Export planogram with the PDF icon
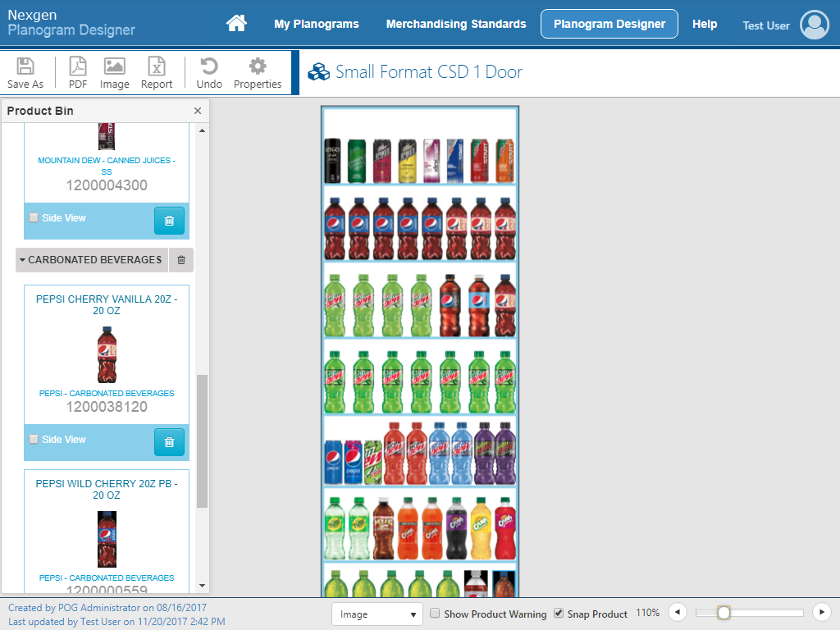 click(x=78, y=66)
